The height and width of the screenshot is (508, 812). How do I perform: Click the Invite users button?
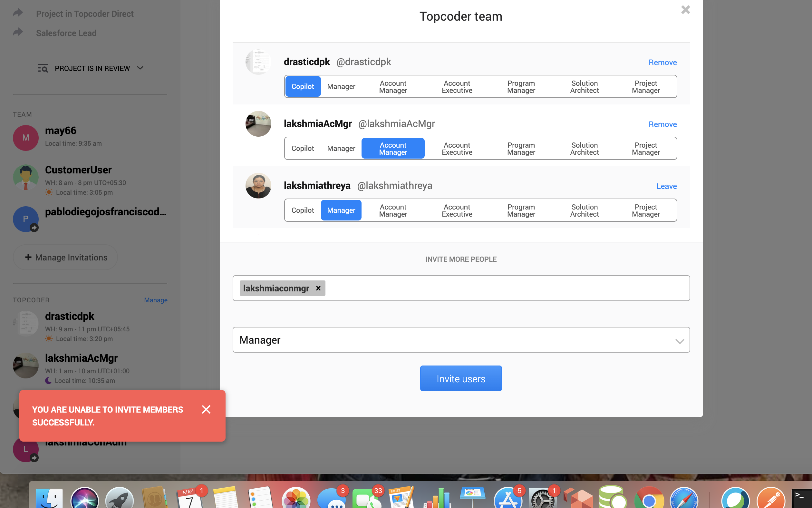point(461,379)
